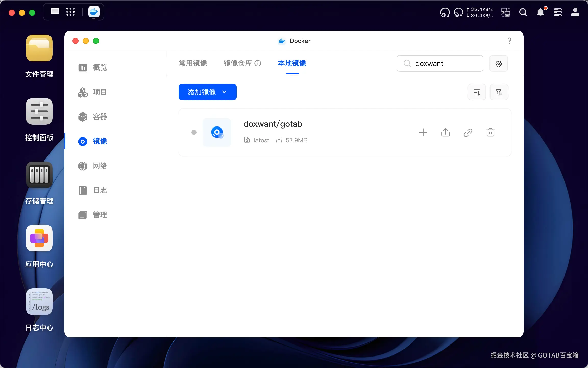The image size is (588, 368).
Task: Switch to the 常用镜像 tab
Action: pyautogui.click(x=193, y=63)
